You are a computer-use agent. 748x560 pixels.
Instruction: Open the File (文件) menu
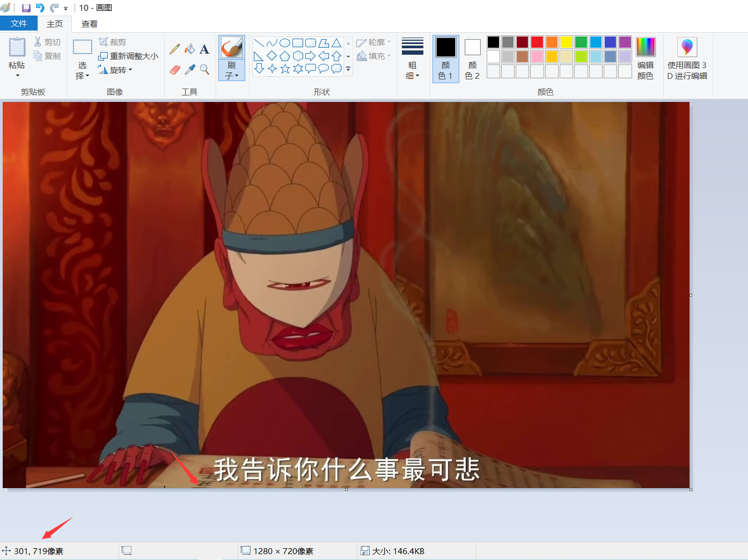[19, 24]
